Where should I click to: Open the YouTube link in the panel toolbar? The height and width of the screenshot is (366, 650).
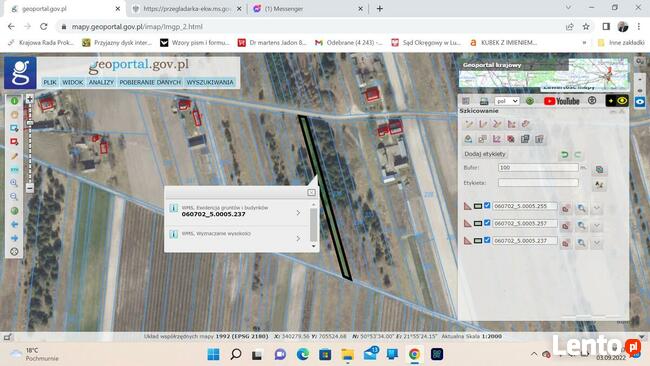tap(561, 101)
